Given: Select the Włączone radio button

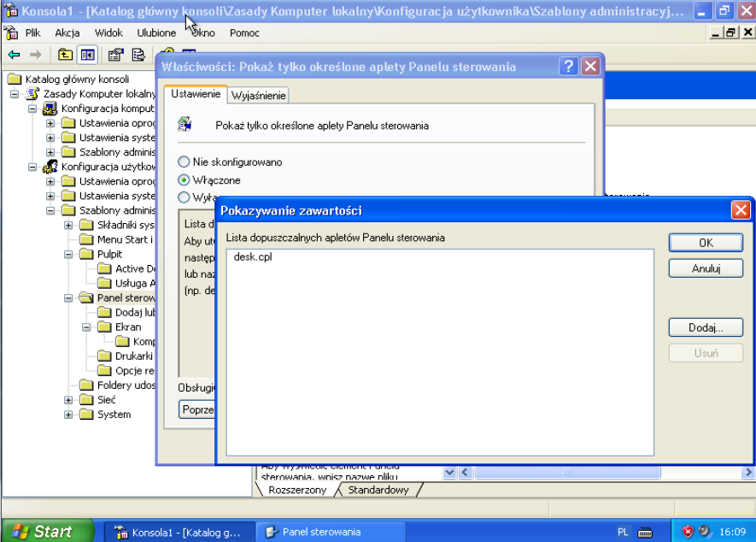Looking at the screenshot, I should coord(184,180).
